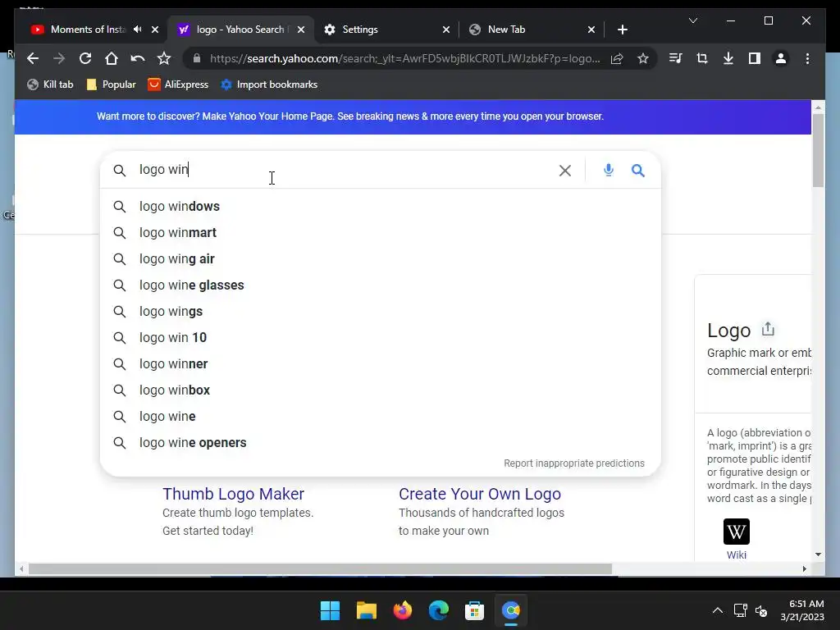The image size is (840, 630).
Task: Select the suggestion logo wing air
Action: click(x=381, y=258)
